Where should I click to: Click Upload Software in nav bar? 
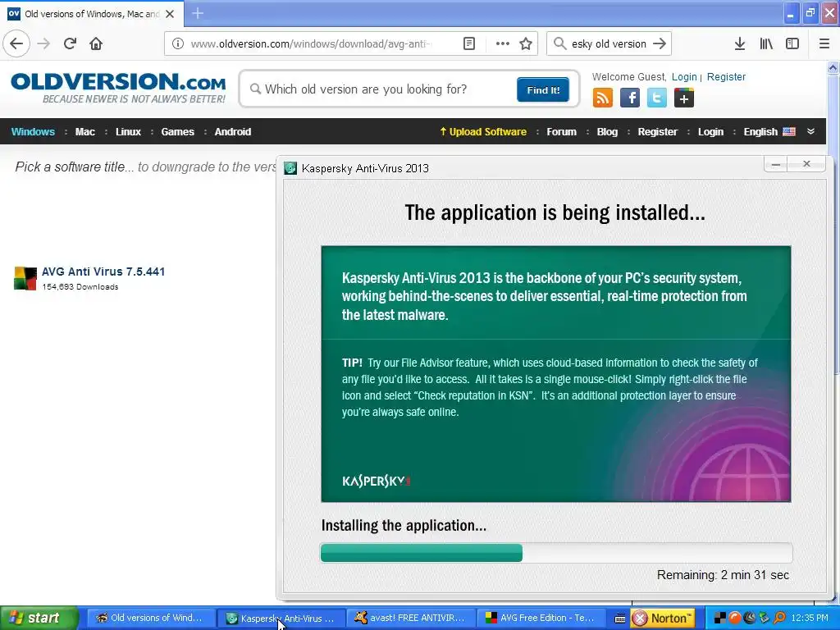click(x=483, y=132)
